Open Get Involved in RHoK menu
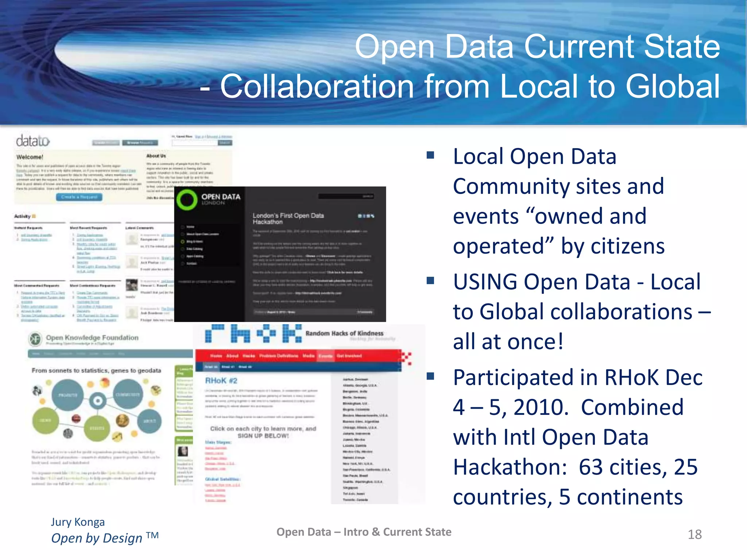 [x=349, y=356]
